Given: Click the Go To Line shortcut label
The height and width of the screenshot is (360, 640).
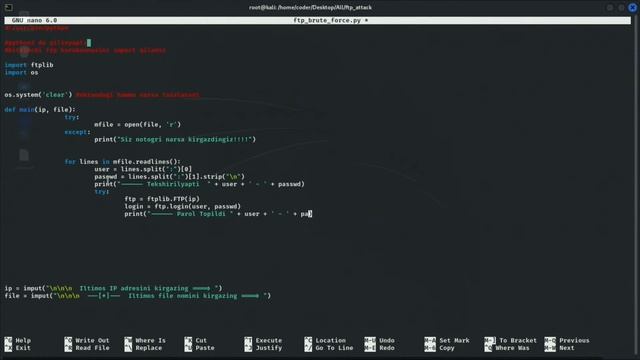Looking at the screenshot, I should click(x=334, y=348).
